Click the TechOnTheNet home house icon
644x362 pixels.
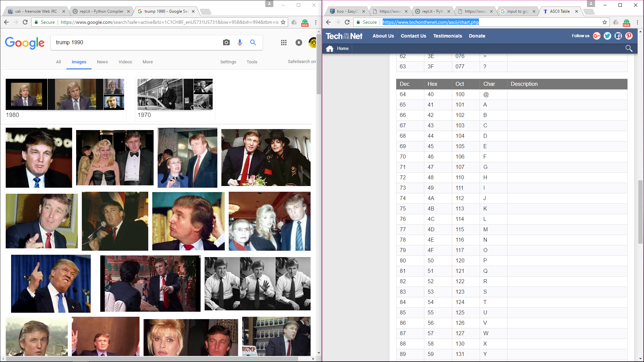pyautogui.click(x=330, y=49)
